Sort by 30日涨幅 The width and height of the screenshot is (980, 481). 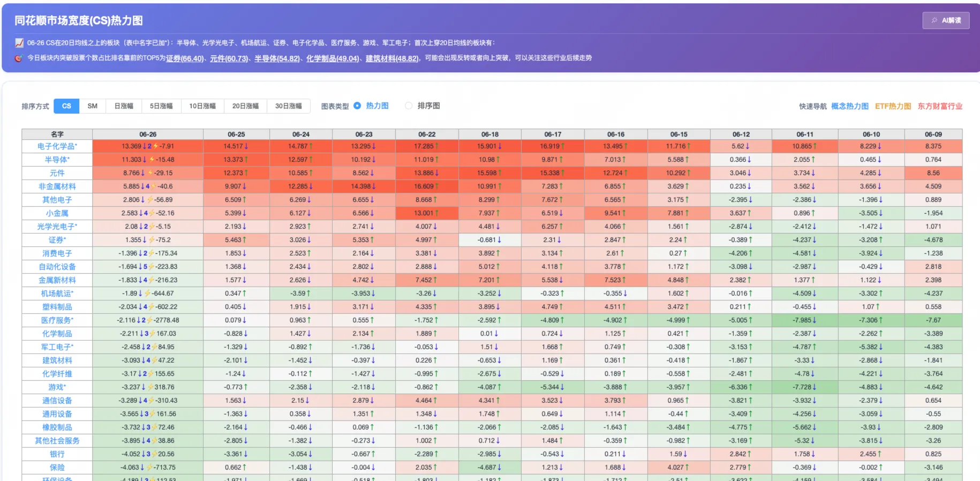289,106
